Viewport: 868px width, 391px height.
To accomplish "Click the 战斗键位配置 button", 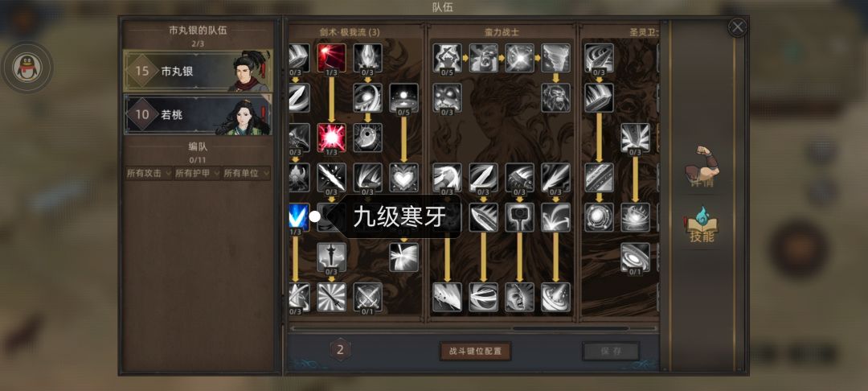I will pos(475,351).
